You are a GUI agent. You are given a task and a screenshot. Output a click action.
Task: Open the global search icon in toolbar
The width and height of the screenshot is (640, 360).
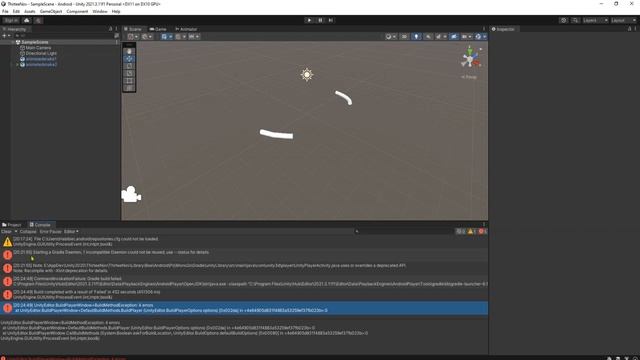[x=575, y=20]
